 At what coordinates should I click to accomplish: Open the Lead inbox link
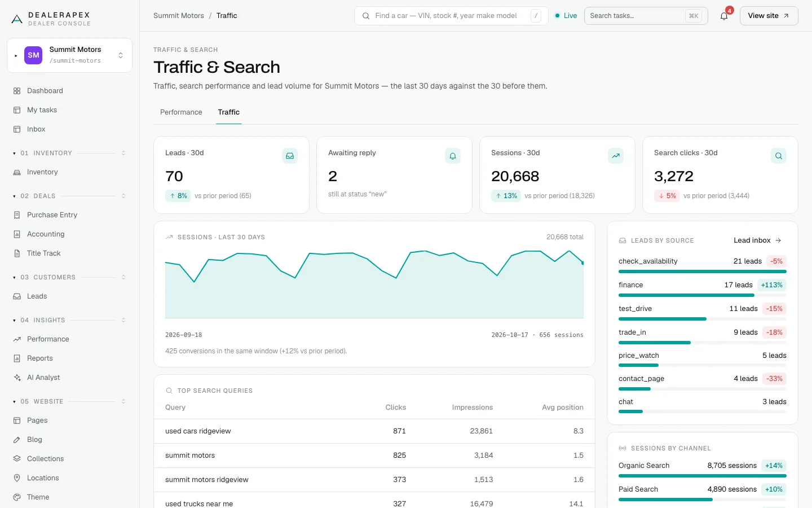click(x=757, y=240)
